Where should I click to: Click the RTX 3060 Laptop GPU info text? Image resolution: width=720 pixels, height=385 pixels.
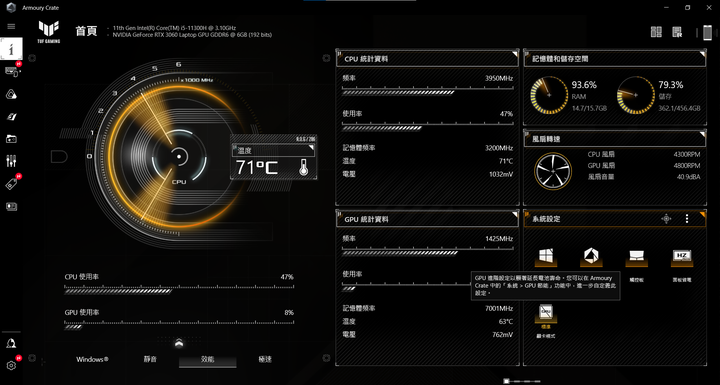[x=192, y=34]
